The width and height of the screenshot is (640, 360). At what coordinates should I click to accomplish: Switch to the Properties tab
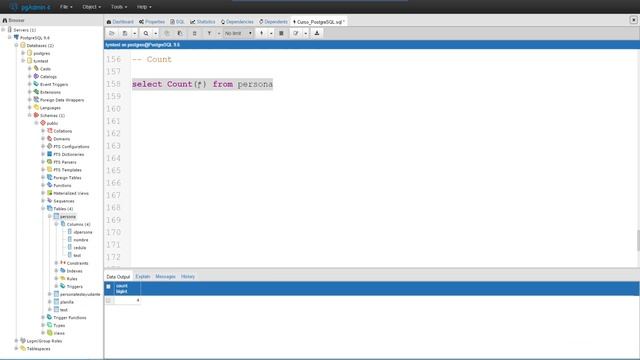(x=152, y=22)
